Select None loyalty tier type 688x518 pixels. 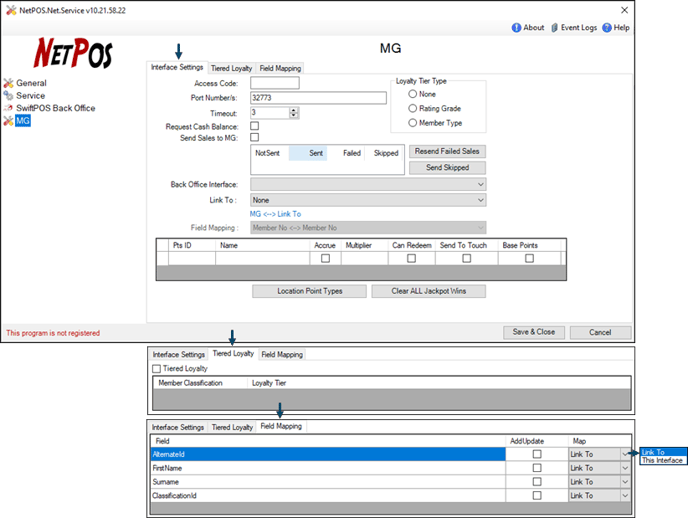click(412, 94)
